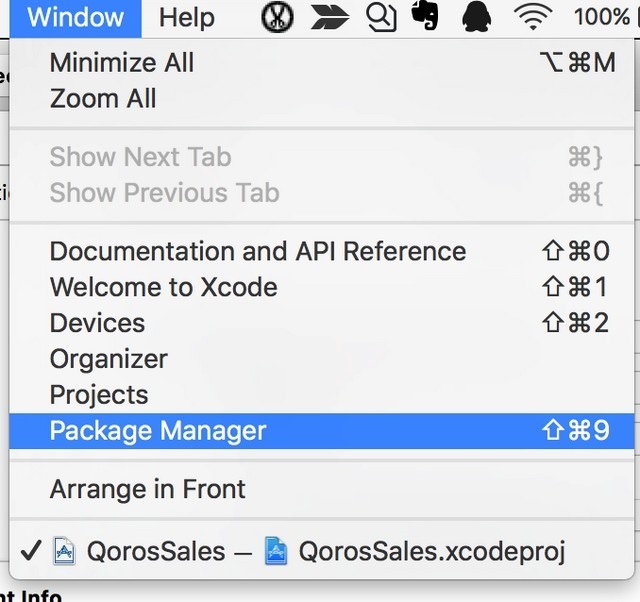Open the Wi-Fi status menu
The width and height of the screenshot is (640, 602).
(534, 16)
